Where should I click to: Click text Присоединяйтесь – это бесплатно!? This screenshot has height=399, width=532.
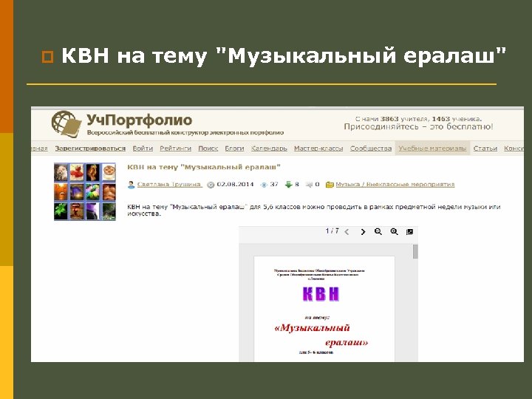click(x=418, y=127)
